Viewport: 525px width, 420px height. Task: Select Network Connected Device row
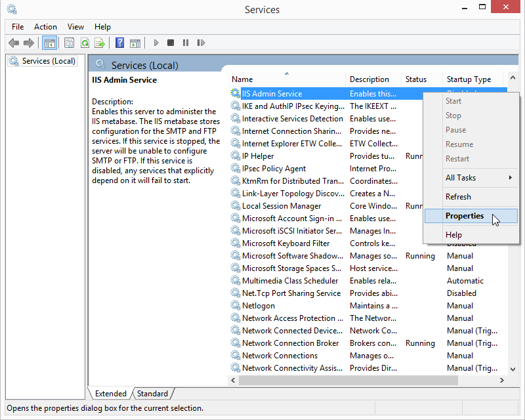(368, 331)
